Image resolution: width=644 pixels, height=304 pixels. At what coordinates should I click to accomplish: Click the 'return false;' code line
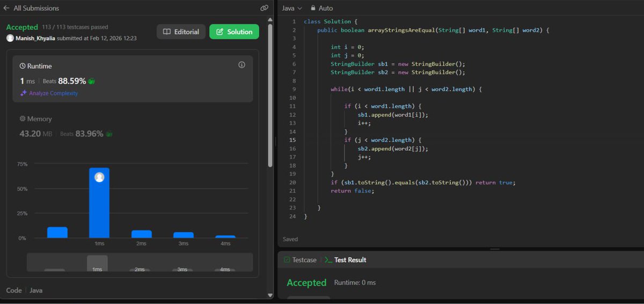pyautogui.click(x=352, y=191)
